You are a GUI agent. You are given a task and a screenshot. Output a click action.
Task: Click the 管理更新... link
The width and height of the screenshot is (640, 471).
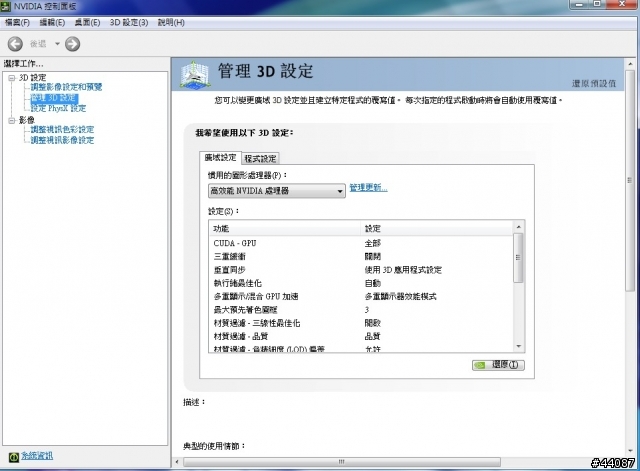point(368,188)
